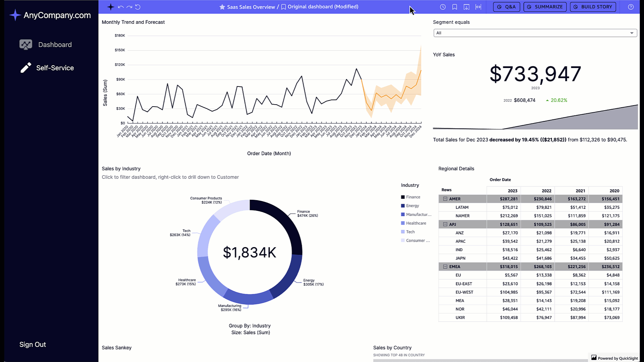The height and width of the screenshot is (362, 644).
Task: Open the schedule clock icon
Action: (443, 7)
